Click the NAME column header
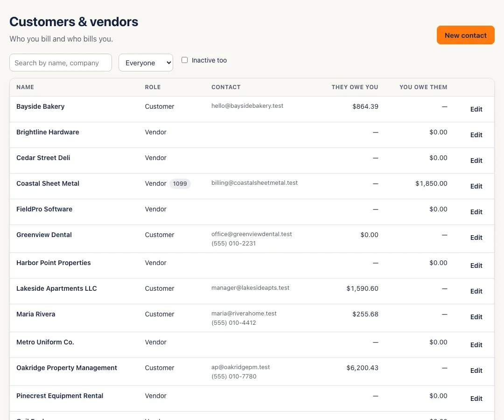 tap(25, 87)
